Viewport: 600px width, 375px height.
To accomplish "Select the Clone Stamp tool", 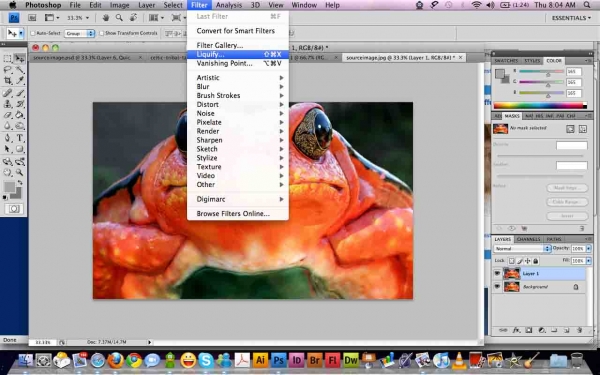I will pyautogui.click(x=7, y=104).
